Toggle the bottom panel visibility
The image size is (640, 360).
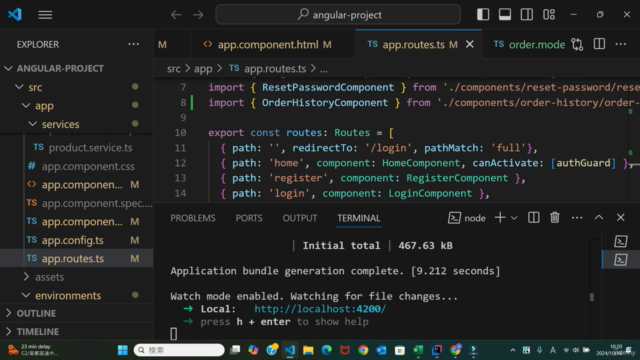coord(505,15)
